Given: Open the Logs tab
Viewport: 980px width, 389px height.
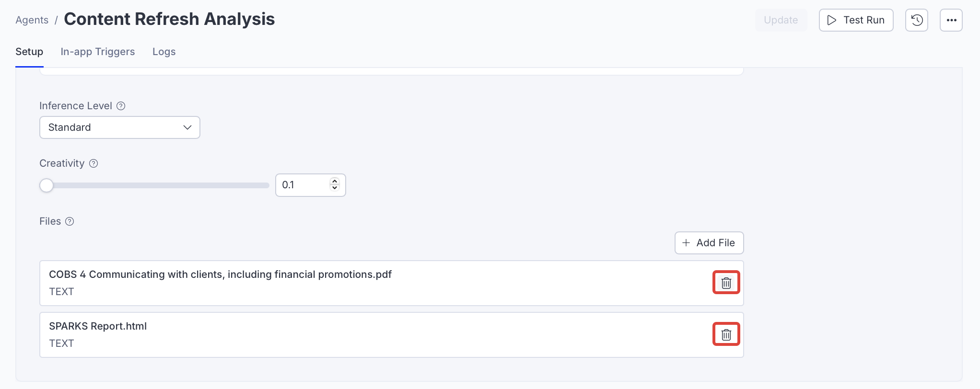Looking at the screenshot, I should pos(164,52).
